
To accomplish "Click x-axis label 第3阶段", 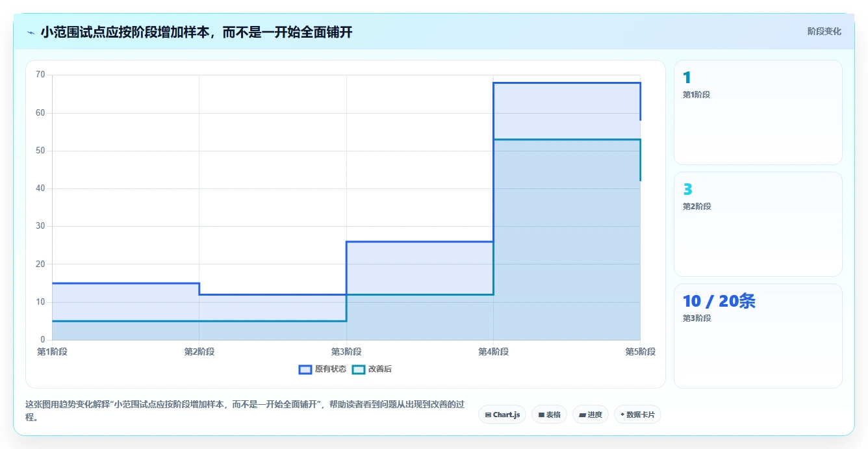I will pos(346,352).
